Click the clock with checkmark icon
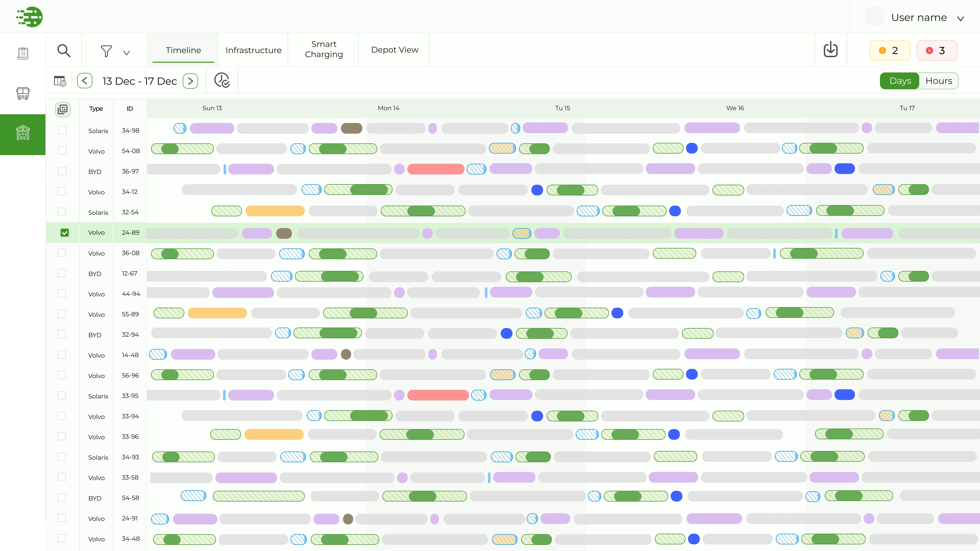980x551 pixels. coord(222,80)
